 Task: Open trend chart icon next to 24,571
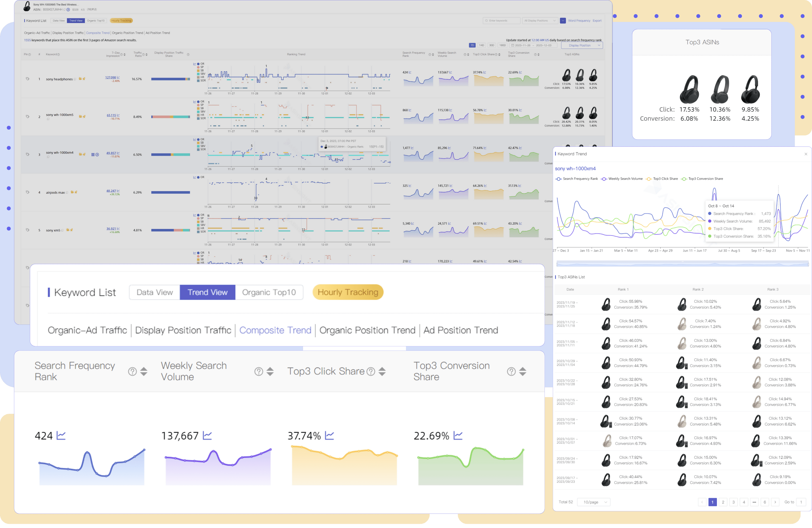(449, 224)
